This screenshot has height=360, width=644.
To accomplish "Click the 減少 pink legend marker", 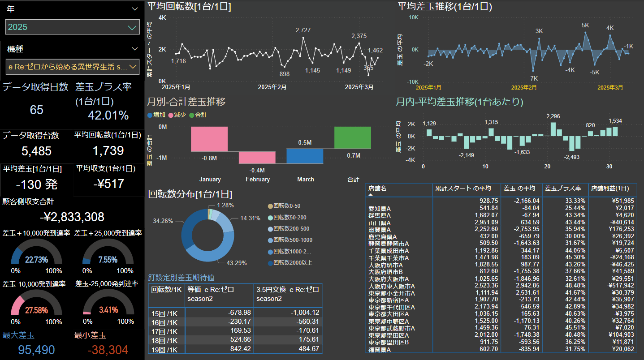I will click(x=171, y=115).
